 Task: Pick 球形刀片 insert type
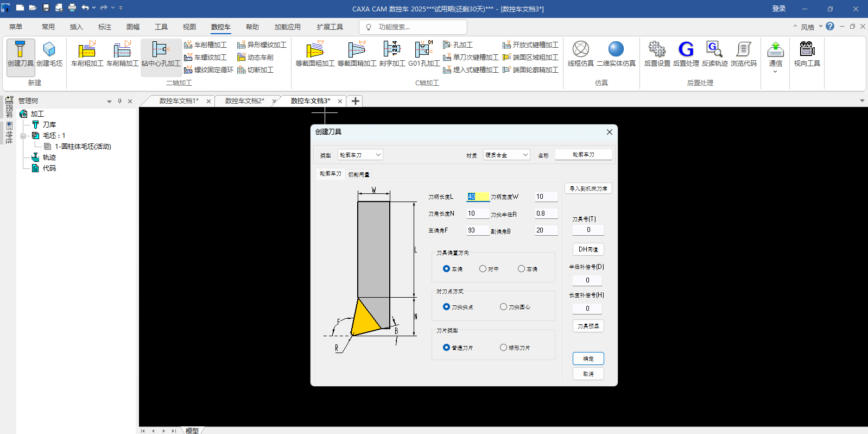515,348
